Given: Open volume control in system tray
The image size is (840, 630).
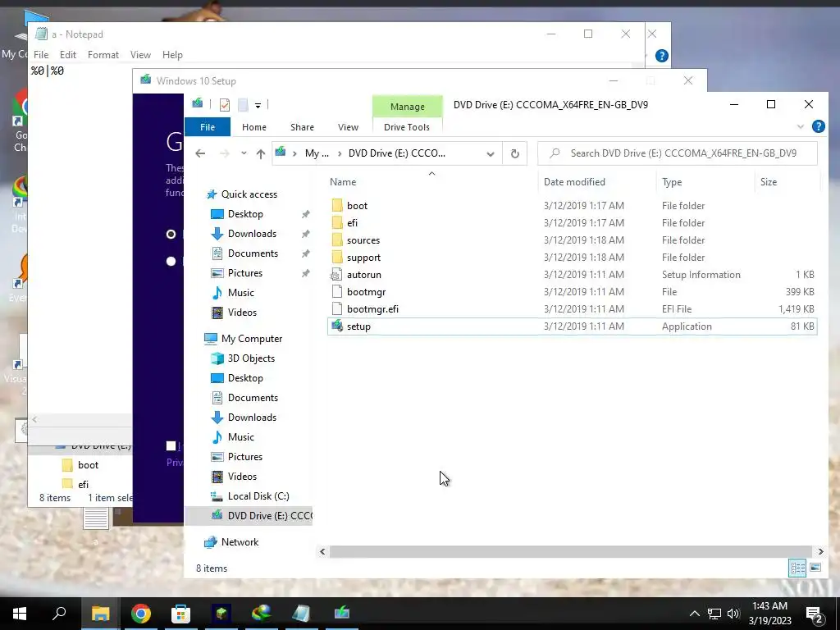Looking at the screenshot, I should pyautogui.click(x=733, y=614).
